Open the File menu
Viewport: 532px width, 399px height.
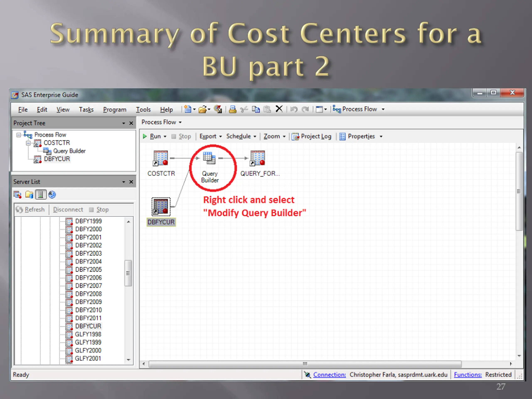pyautogui.click(x=23, y=110)
